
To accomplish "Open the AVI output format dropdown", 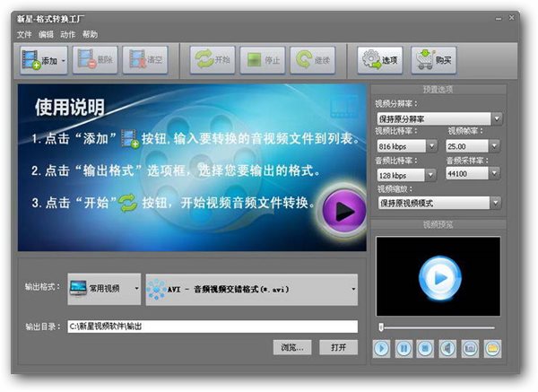I will (x=251, y=290).
